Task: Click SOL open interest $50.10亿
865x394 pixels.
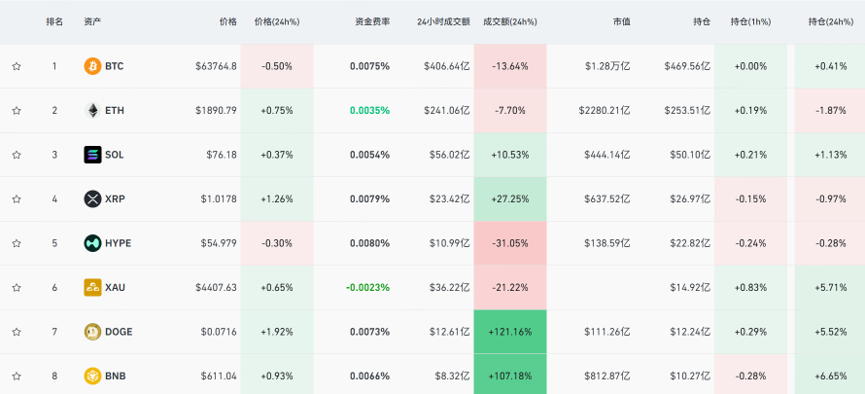Action: (x=690, y=155)
